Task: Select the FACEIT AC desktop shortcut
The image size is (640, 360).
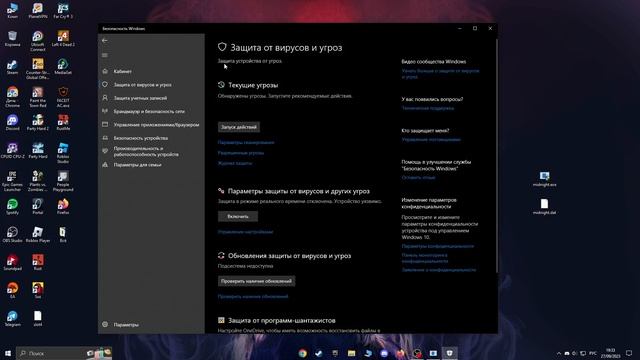Action: pyautogui.click(x=63, y=97)
